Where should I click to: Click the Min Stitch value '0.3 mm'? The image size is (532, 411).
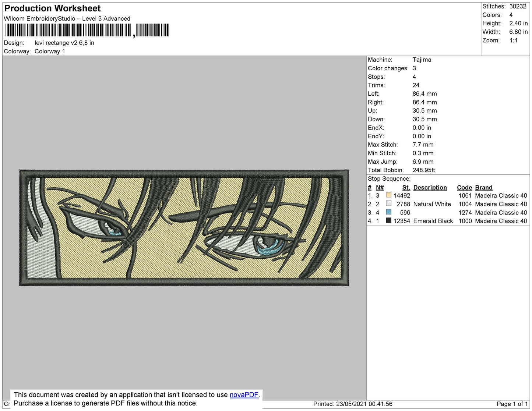pyautogui.click(x=423, y=153)
